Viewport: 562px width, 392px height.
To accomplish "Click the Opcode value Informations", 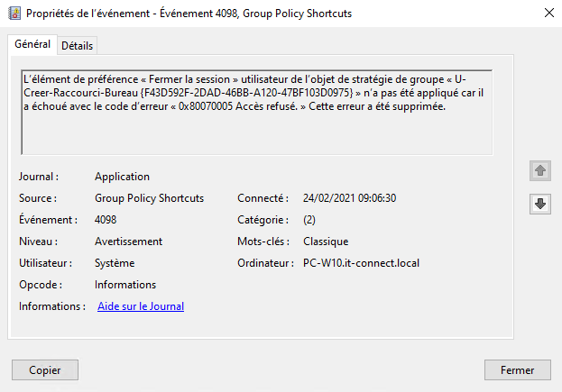I will (125, 285).
